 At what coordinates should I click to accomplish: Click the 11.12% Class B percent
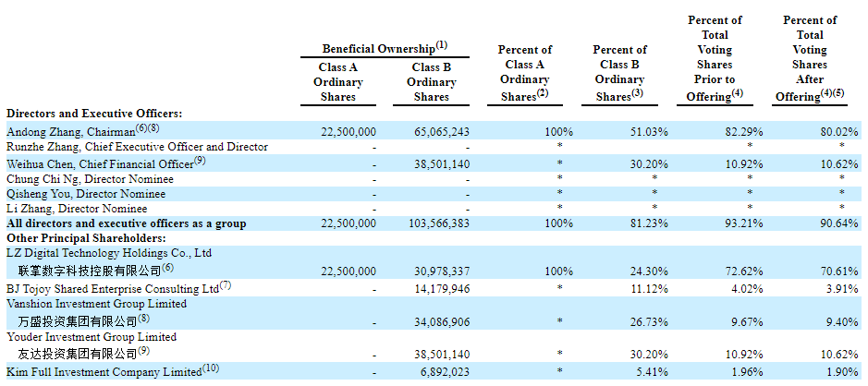click(x=651, y=289)
